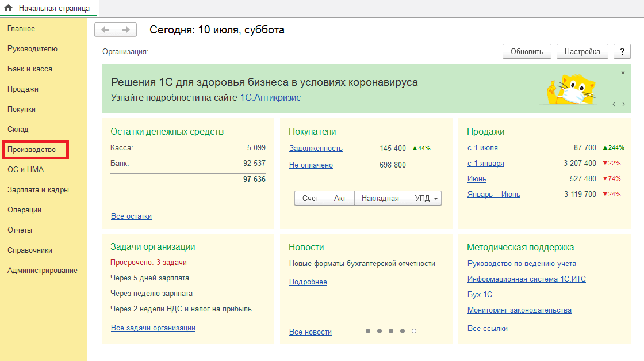The image size is (644, 361).
Task: Open the help question mark button
Action: click(x=622, y=51)
